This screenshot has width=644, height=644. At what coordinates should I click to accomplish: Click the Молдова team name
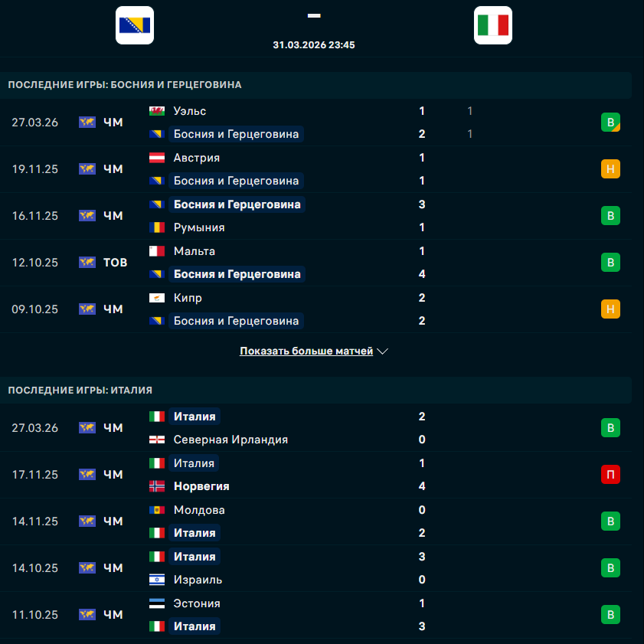(x=199, y=510)
